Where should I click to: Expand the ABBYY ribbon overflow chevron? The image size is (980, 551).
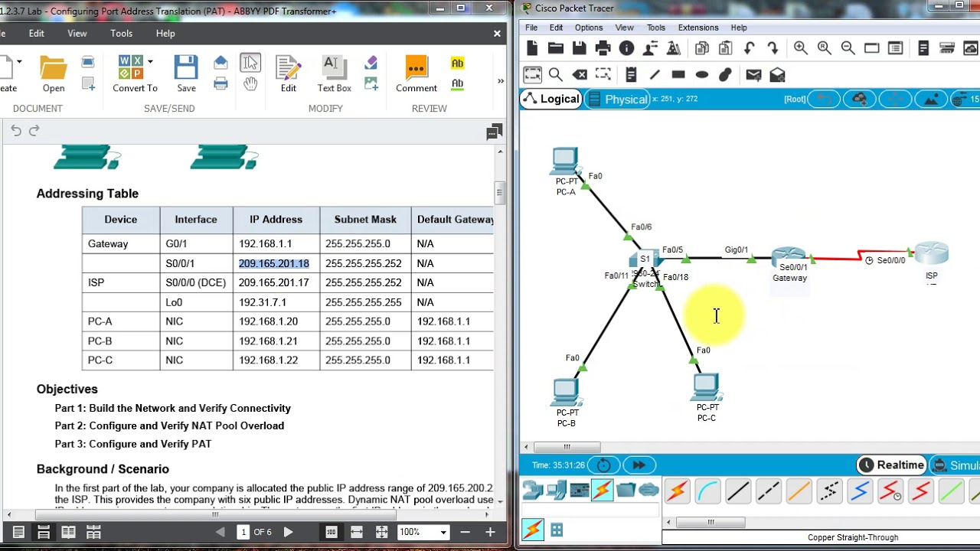pyautogui.click(x=501, y=80)
